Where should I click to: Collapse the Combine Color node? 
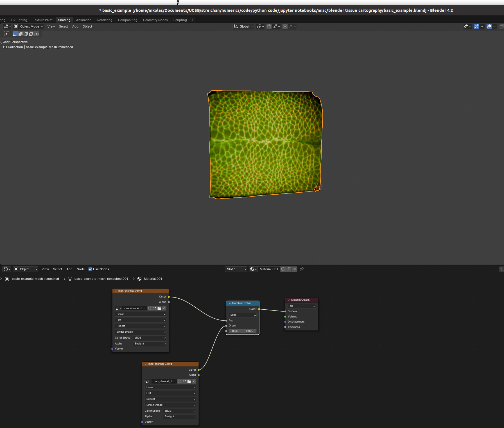pyautogui.click(x=230, y=303)
